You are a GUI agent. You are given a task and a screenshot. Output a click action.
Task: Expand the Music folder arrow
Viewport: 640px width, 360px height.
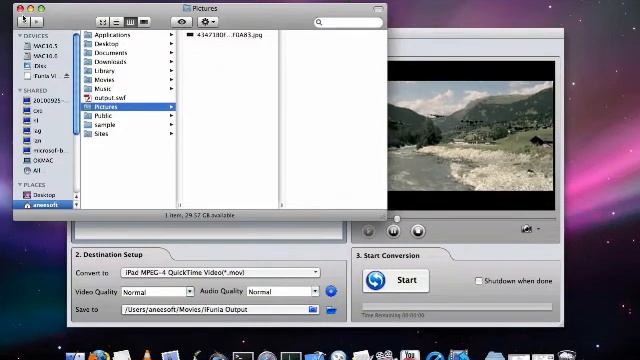171,89
